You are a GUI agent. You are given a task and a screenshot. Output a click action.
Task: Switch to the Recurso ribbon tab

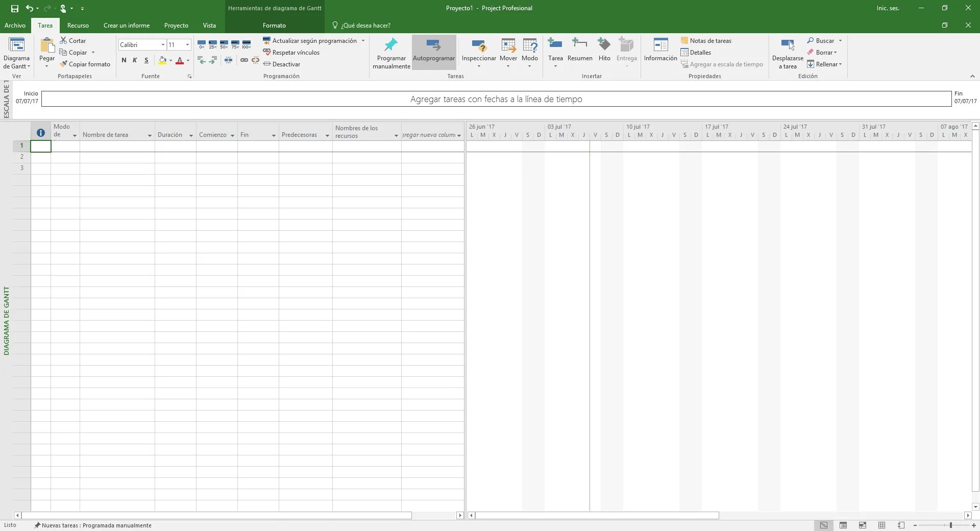78,25
